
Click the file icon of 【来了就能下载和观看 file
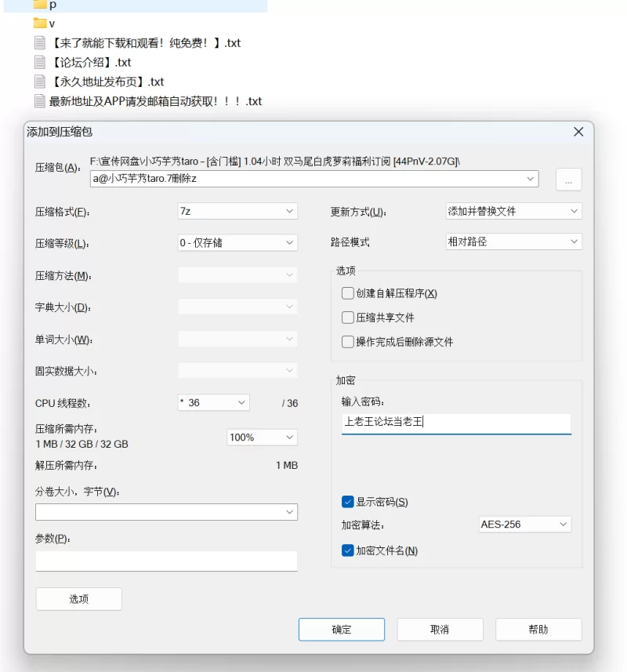click(40, 43)
